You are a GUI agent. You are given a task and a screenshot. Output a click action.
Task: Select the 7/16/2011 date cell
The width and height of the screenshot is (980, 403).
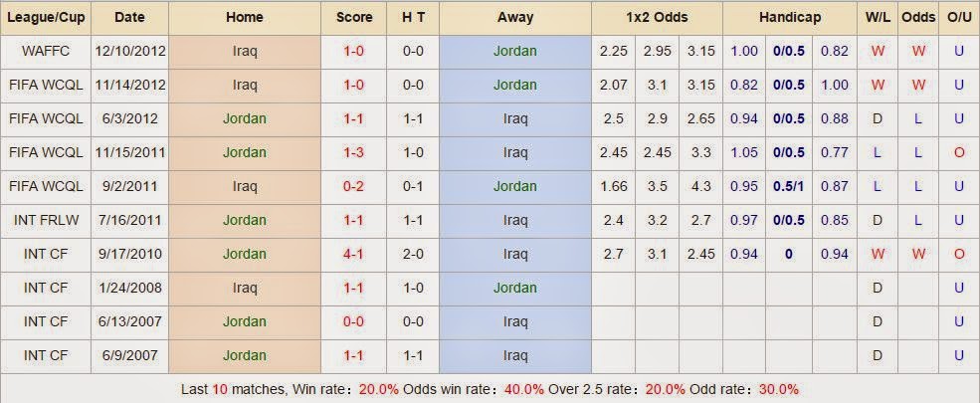point(129,220)
